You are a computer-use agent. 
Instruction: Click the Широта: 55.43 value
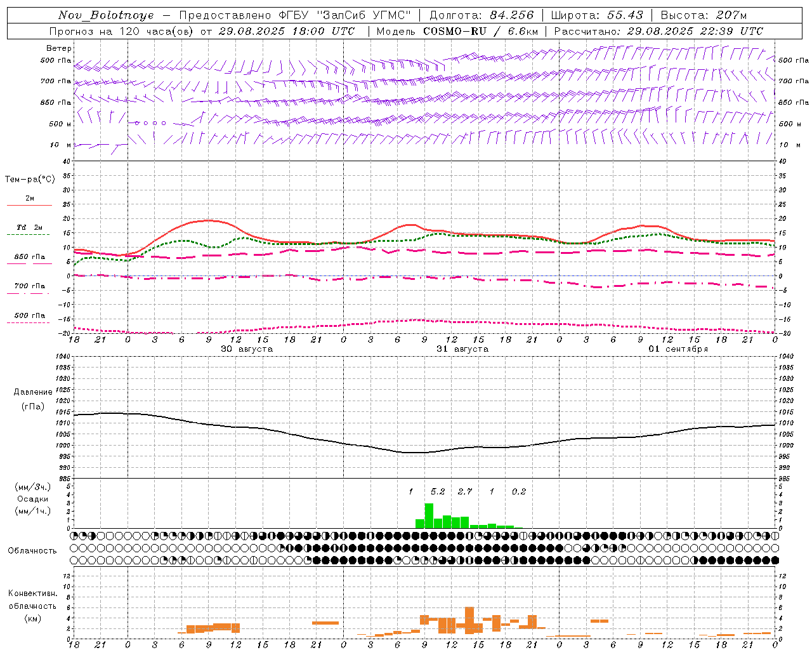597,15
